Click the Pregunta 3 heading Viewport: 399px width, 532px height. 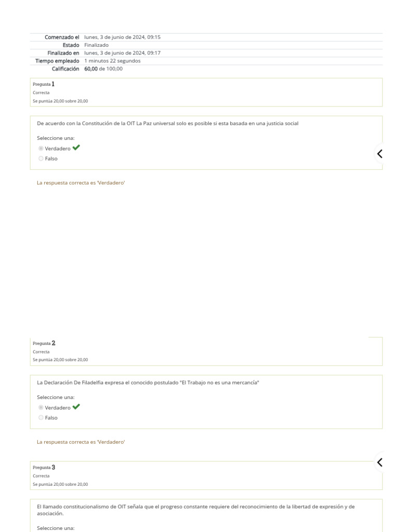pyautogui.click(x=44, y=467)
